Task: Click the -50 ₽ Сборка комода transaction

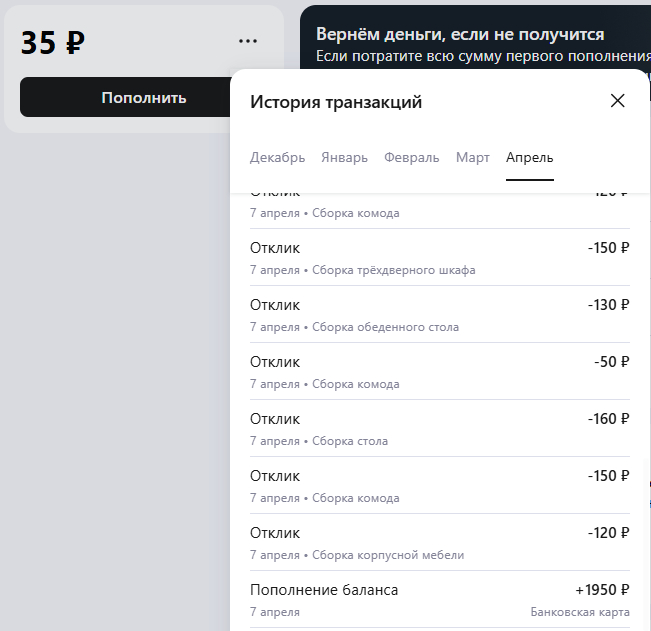Action: 439,372
